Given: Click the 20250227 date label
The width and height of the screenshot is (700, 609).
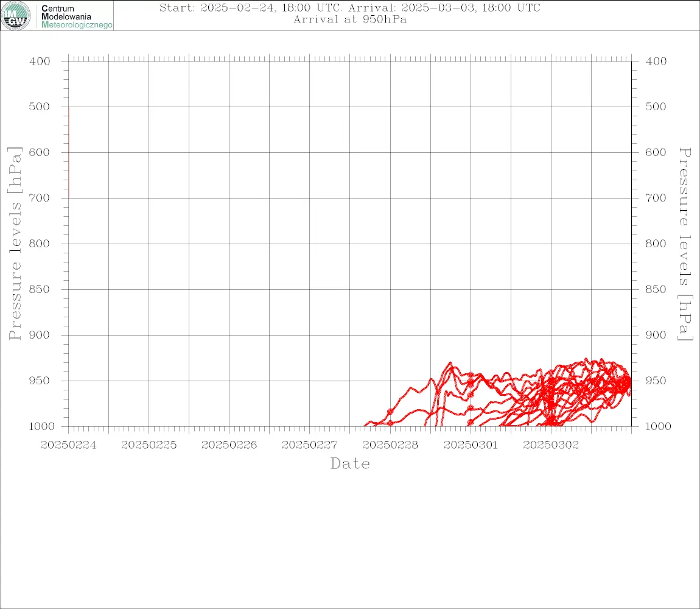Looking at the screenshot, I should [x=309, y=445].
